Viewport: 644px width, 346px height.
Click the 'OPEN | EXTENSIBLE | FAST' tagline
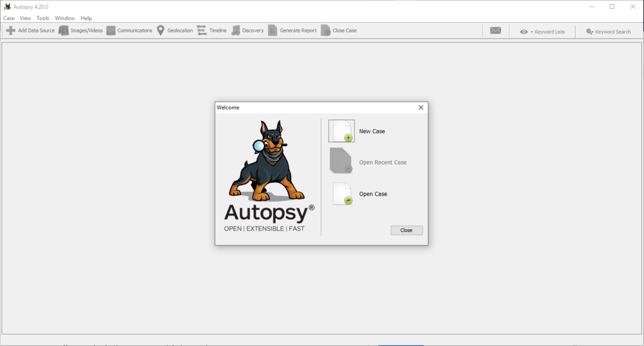pos(264,229)
